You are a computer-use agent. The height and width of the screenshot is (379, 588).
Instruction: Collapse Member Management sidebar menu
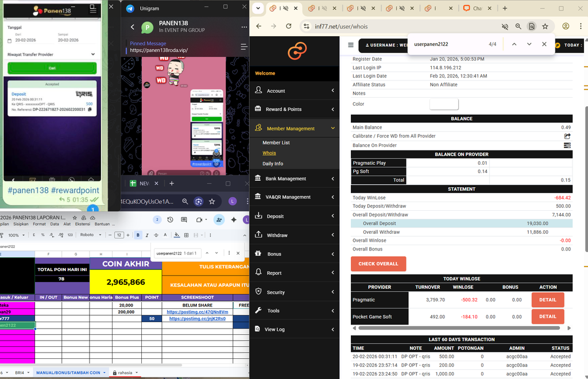tap(295, 128)
